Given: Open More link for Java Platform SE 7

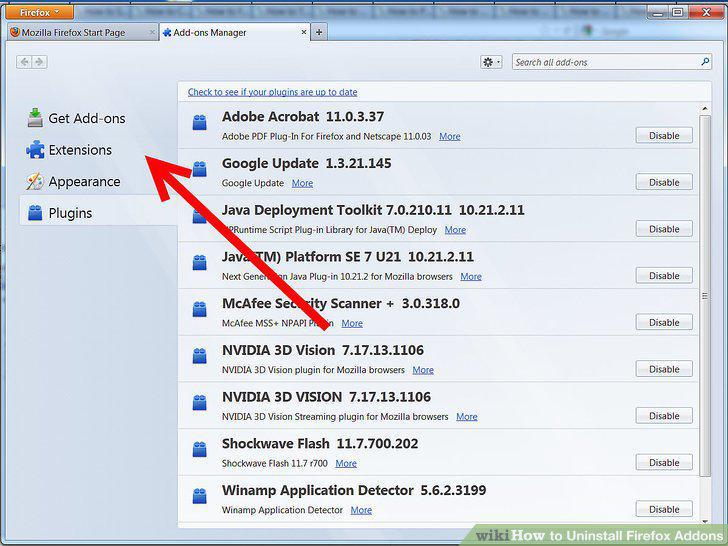Looking at the screenshot, I should (x=471, y=276).
